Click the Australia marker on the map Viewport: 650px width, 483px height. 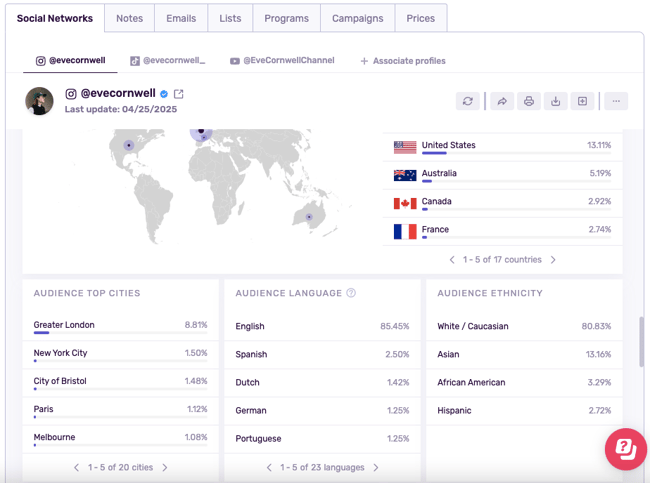(x=309, y=217)
